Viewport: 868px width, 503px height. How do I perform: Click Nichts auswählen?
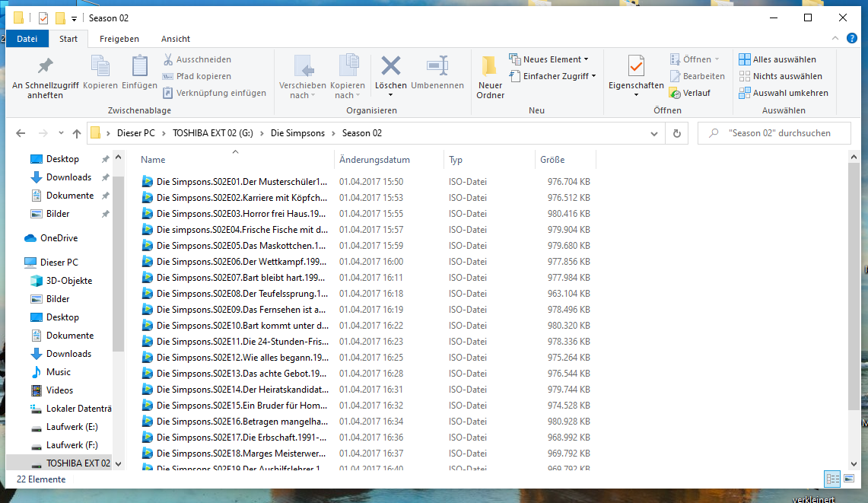click(x=781, y=76)
